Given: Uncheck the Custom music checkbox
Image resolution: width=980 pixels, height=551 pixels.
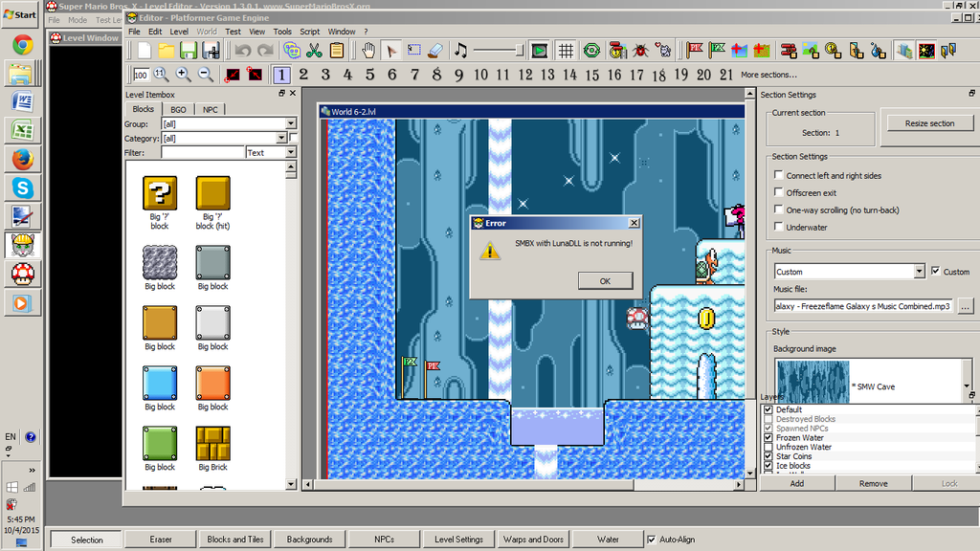Looking at the screenshot, I should tap(936, 271).
